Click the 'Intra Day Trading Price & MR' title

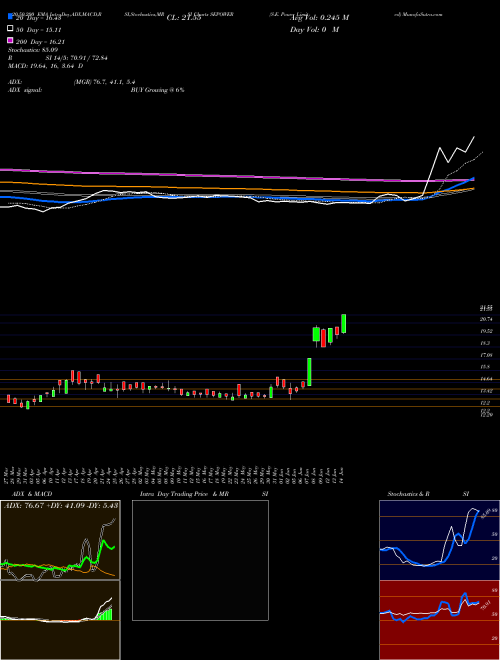pos(184,494)
